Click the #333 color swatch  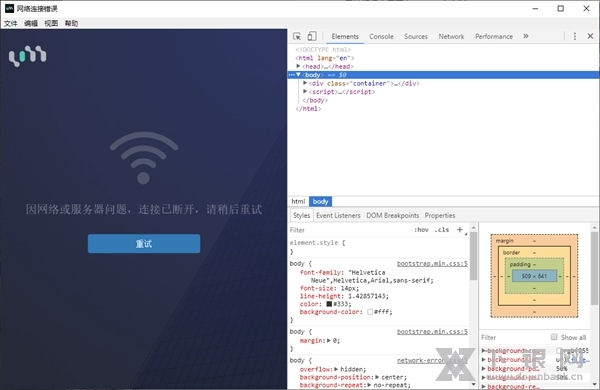tap(329, 304)
